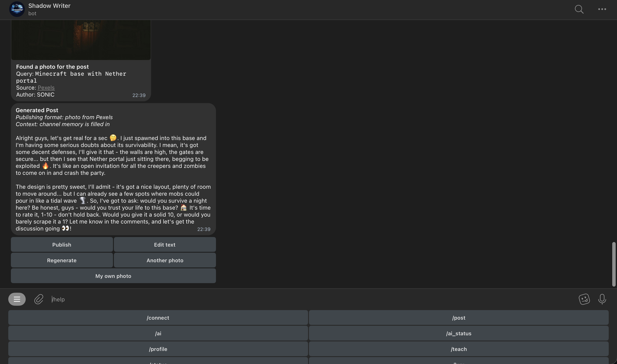Open the chat options three-dot menu

[x=602, y=9]
